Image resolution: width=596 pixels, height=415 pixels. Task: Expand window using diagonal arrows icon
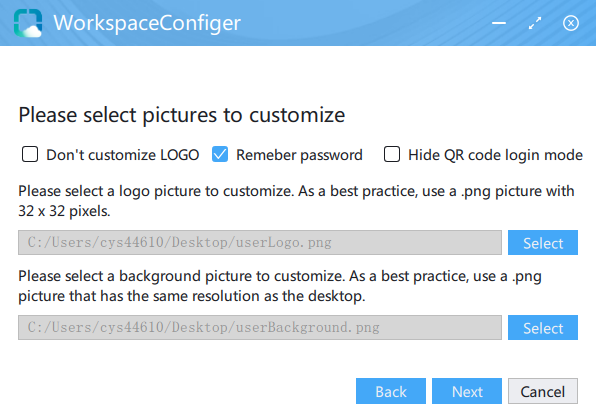pyautogui.click(x=535, y=23)
